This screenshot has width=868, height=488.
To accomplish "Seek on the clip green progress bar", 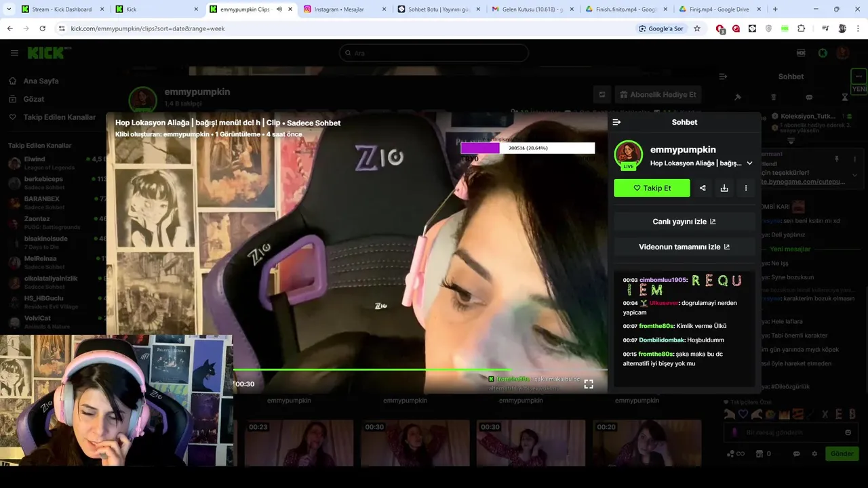I will pos(420,370).
